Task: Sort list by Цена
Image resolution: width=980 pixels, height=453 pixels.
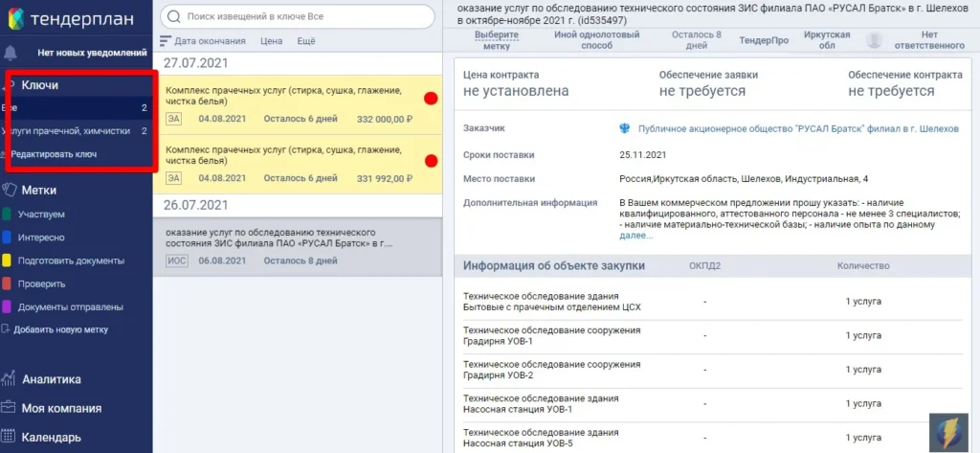Action: pyautogui.click(x=271, y=41)
